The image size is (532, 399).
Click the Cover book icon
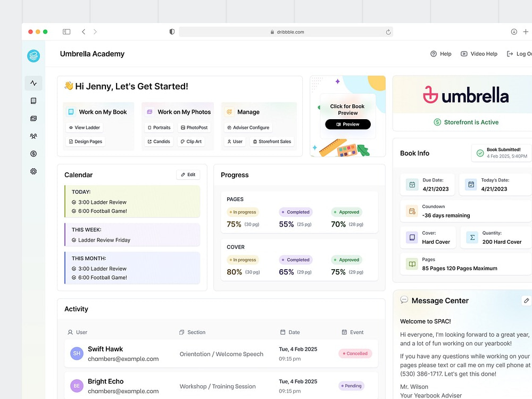(x=412, y=237)
